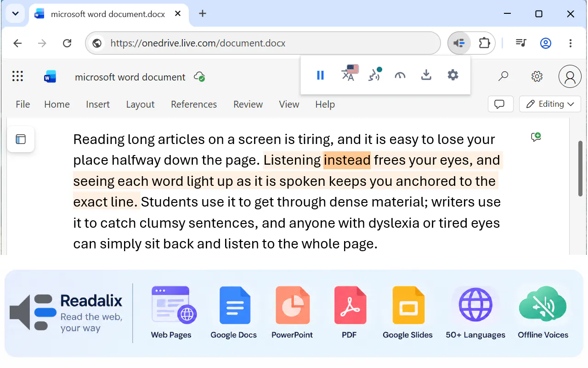Open the Chrome three-dot menu
This screenshot has width=588, height=368.
click(571, 43)
